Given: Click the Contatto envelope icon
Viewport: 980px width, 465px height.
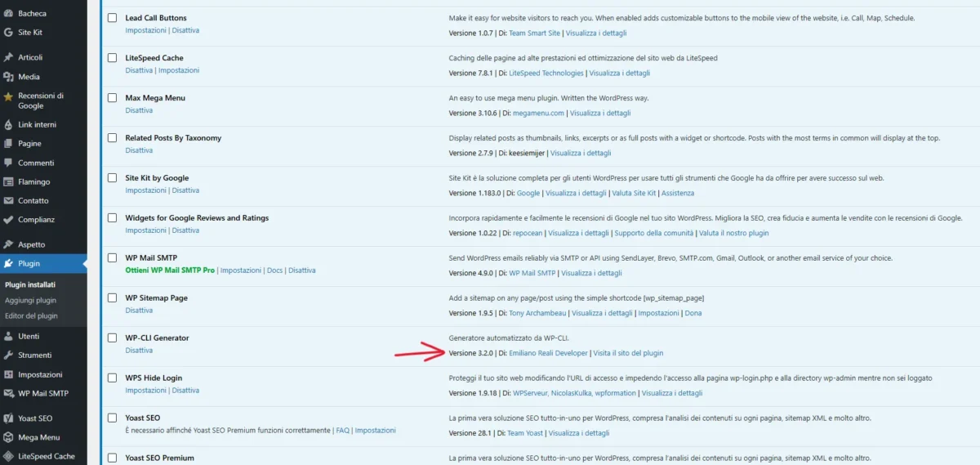Looking at the screenshot, I should pyautogui.click(x=8, y=201).
